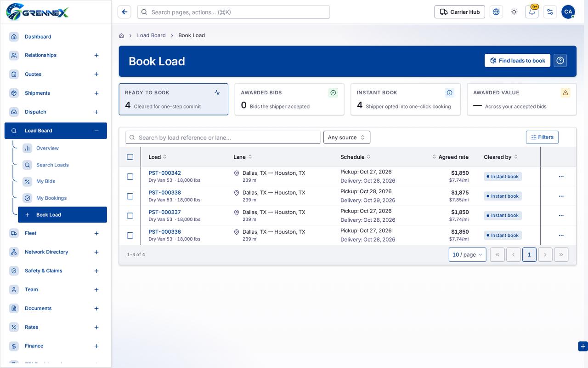Focus the search by load reference field
The height and width of the screenshot is (368, 588).
223,137
